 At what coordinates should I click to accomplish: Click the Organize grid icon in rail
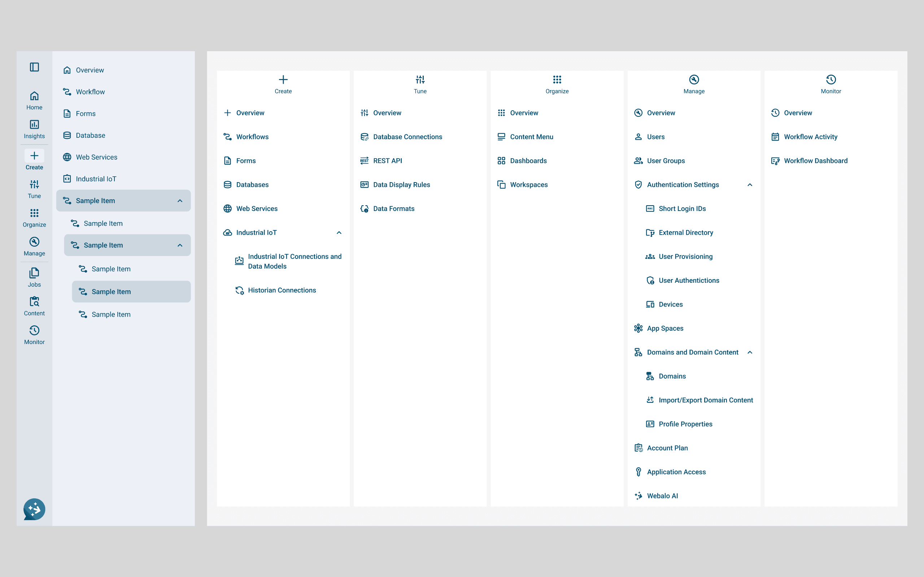point(34,217)
